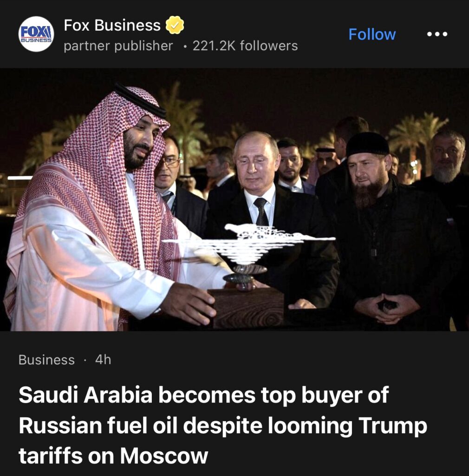The image size is (469, 476).
Task: Open the Fox Business logo avatar
Action: pos(36,34)
